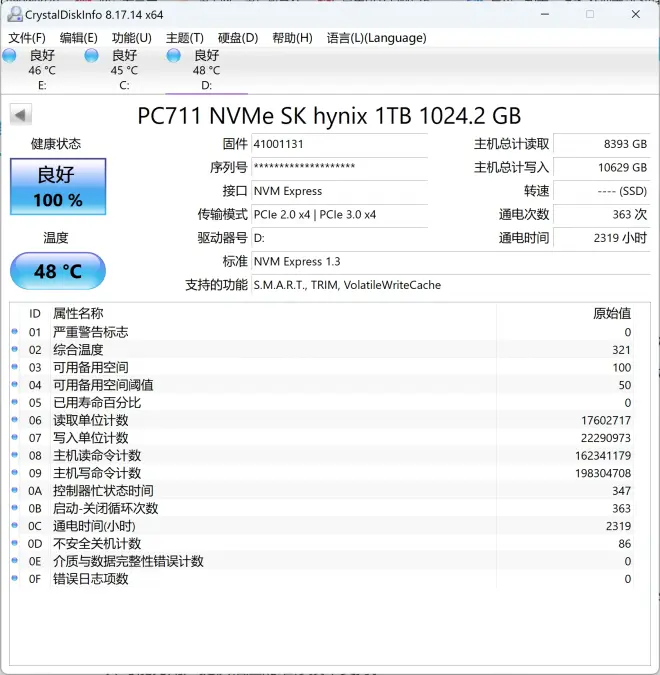Screen dimensions: 660x675
Task: Click the 良好 100 % health status button
Action: point(58,186)
